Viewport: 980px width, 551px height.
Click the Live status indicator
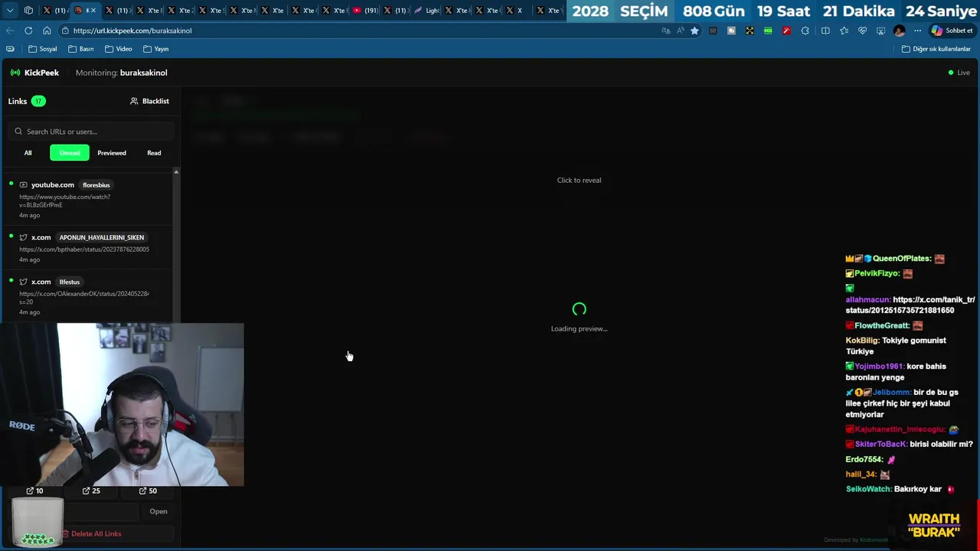[959, 73]
